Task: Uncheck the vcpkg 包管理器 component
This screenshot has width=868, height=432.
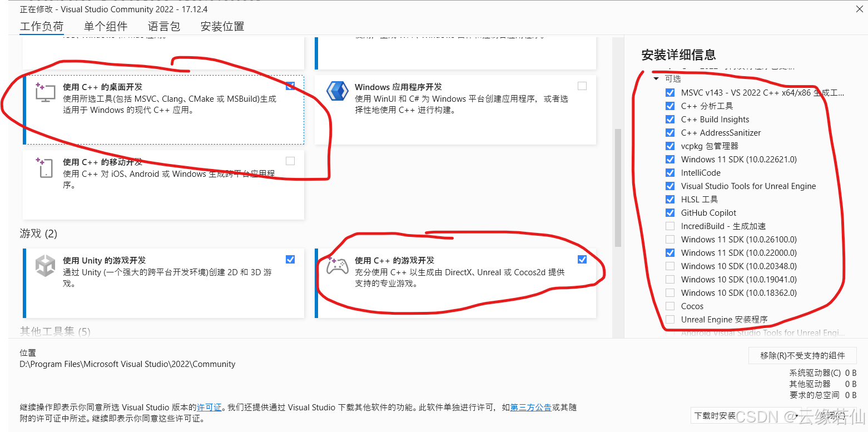Action: [670, 146]
